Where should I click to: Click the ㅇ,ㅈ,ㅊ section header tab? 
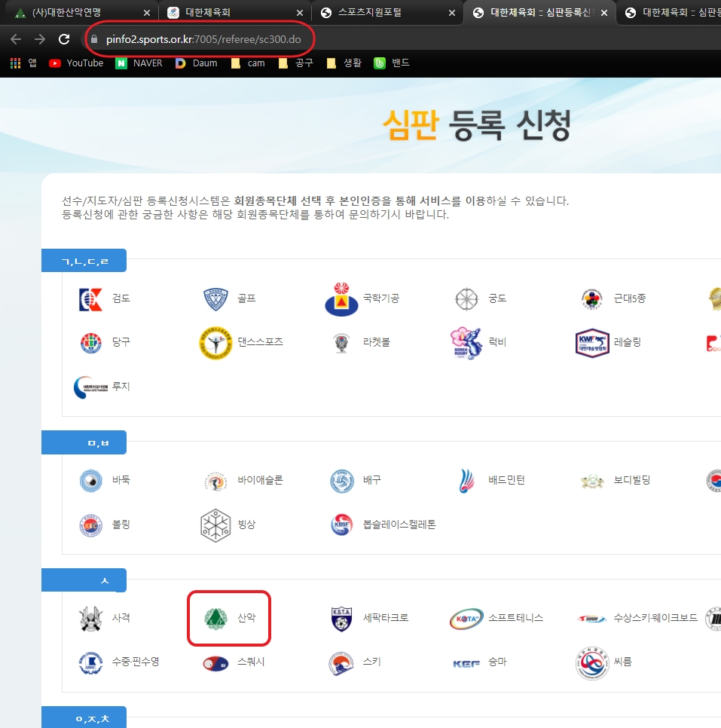click(x=84, y=717)
